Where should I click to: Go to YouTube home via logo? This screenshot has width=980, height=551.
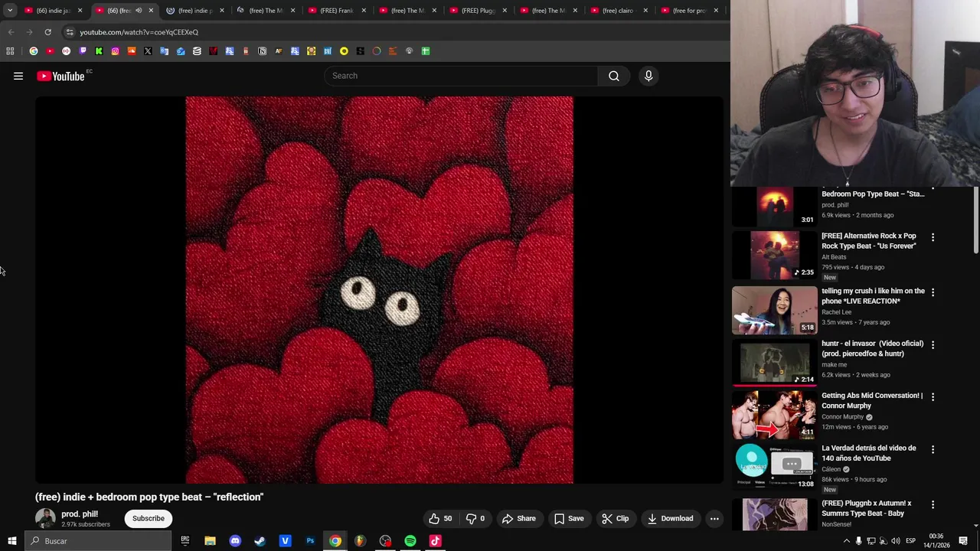click(x=60, y=76)
